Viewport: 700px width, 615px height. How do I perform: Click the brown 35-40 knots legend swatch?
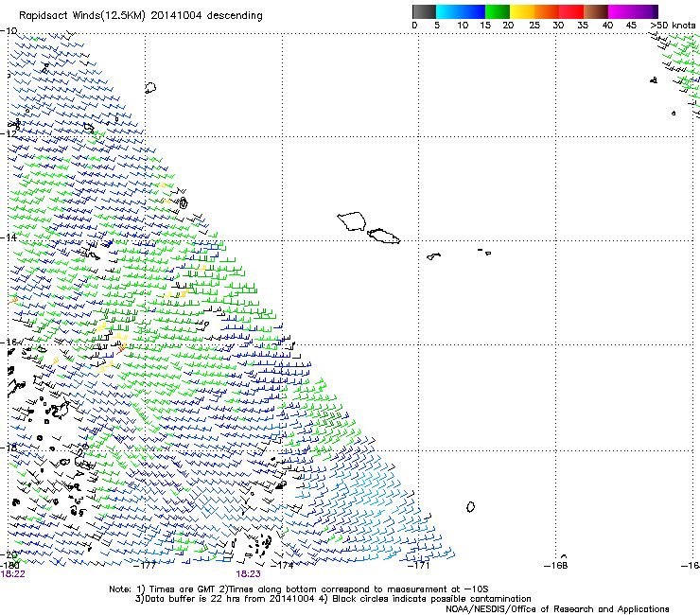[x=596, y=11]
